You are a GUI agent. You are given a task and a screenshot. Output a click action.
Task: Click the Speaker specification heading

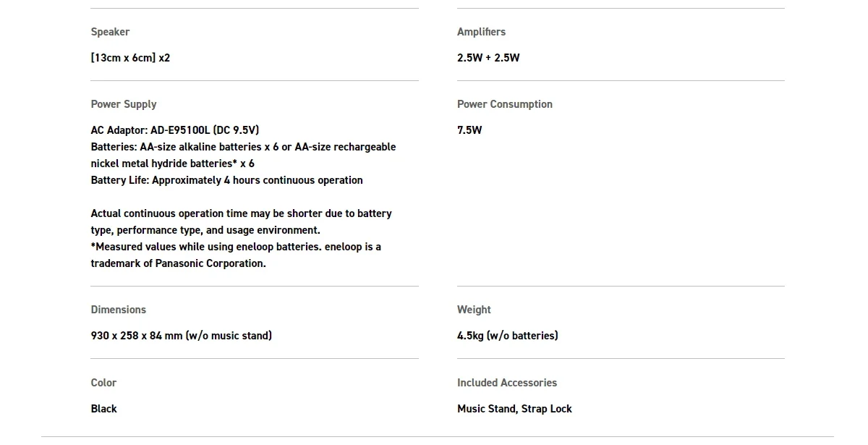click(x=110, y=32)
